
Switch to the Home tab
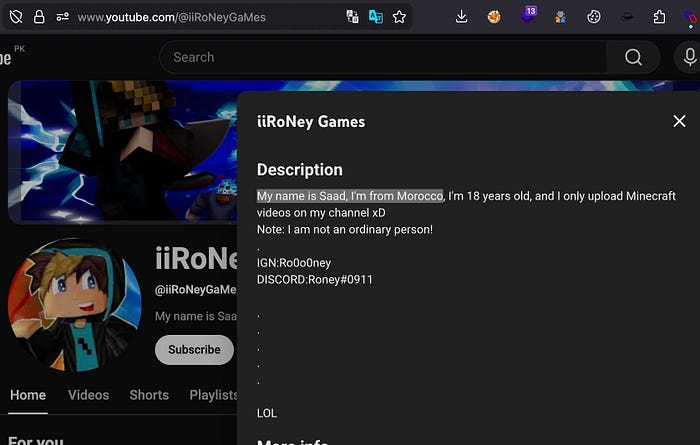(x=28, y=395)
